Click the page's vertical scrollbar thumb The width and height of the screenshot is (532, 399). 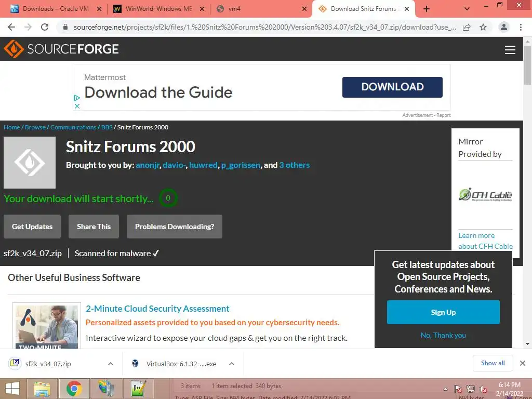pos(527,64)
